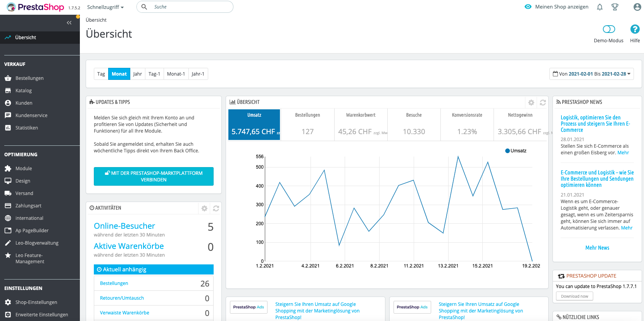Open notifications bell icon
The height and width of the screenshot is (321, 644).
tap(600, 7)
